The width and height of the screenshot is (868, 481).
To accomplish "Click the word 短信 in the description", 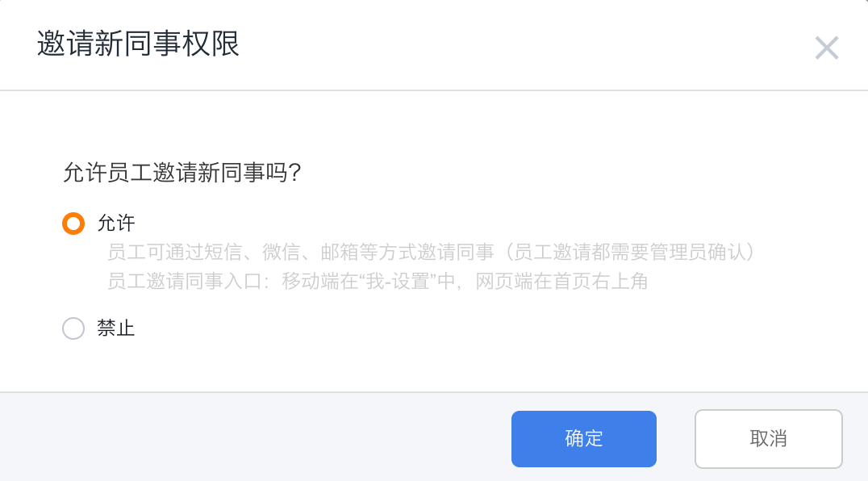I will 223,253.
